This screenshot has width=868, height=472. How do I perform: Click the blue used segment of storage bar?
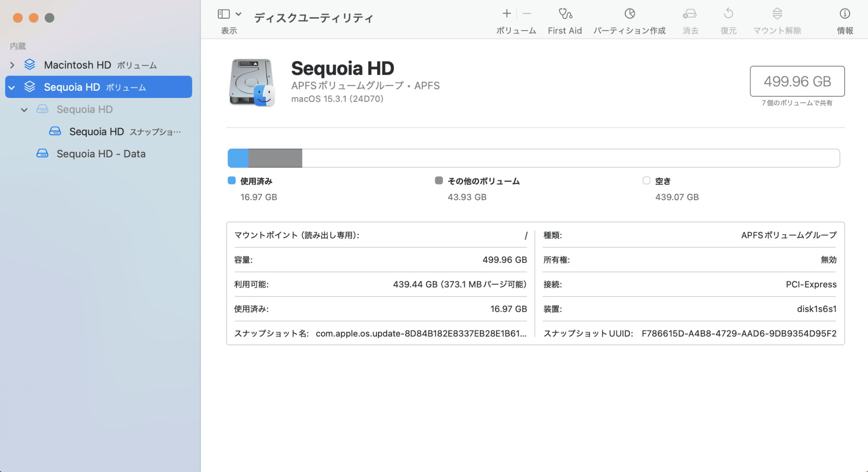(x=238, y=158)
